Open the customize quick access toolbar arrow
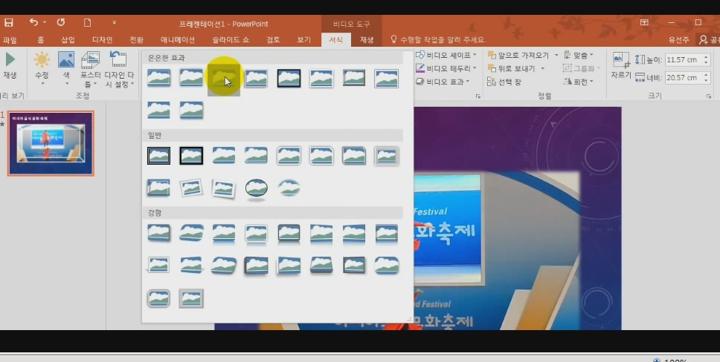 click(x=114, y=23)
